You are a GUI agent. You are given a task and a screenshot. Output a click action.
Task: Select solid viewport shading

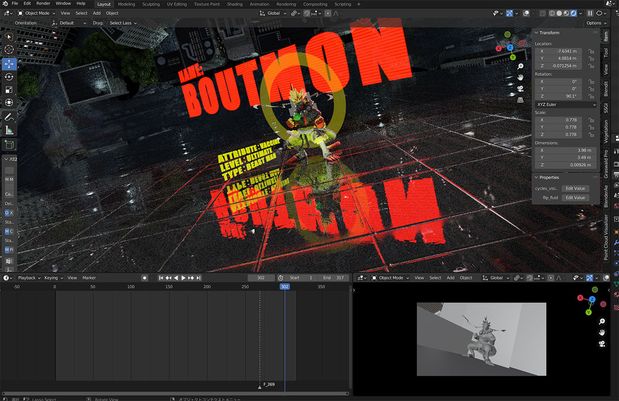[559, 13]
